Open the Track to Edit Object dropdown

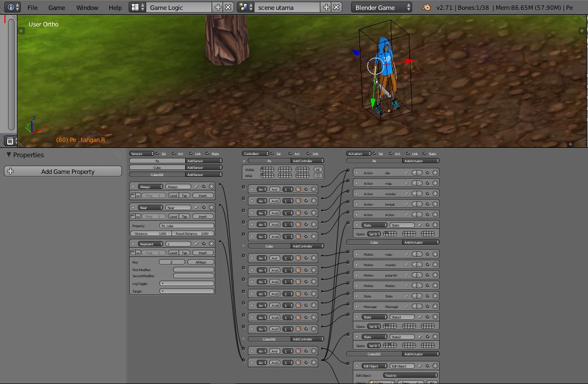tap(411, 375)
